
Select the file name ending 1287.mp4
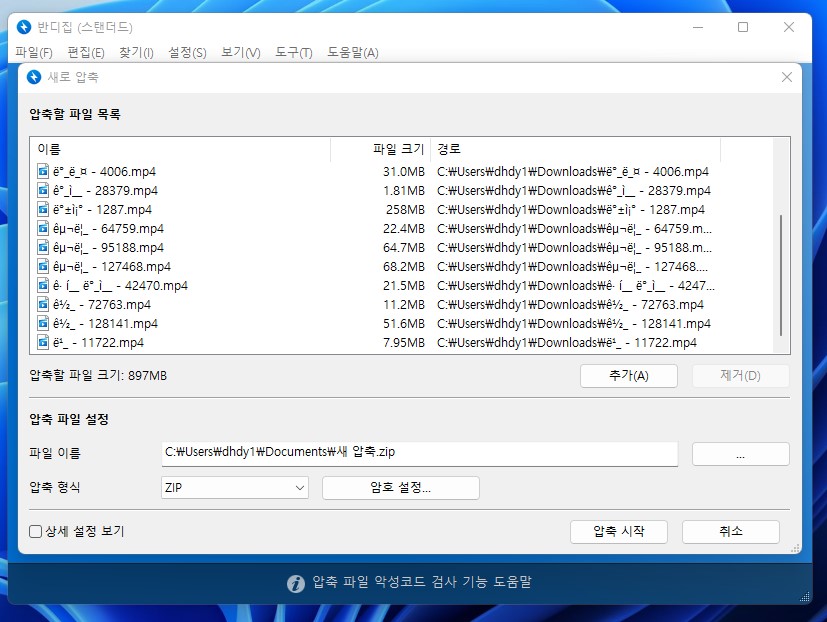[102, 209]
